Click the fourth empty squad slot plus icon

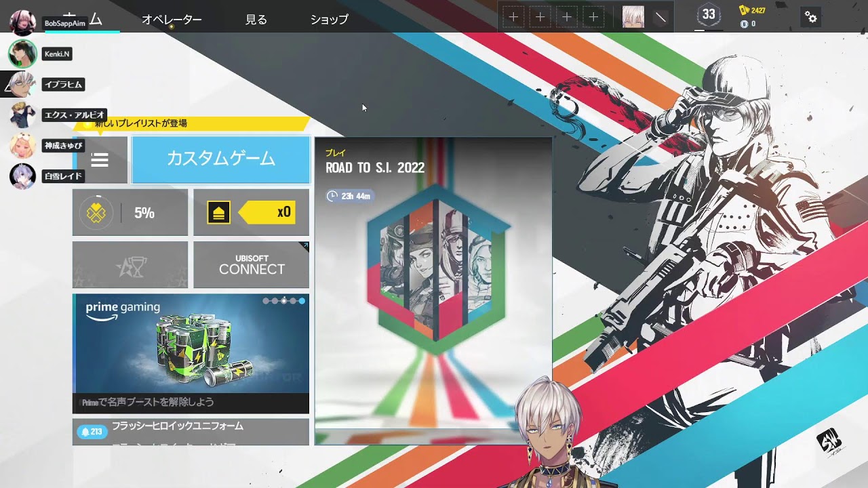(x=593, y=18)
